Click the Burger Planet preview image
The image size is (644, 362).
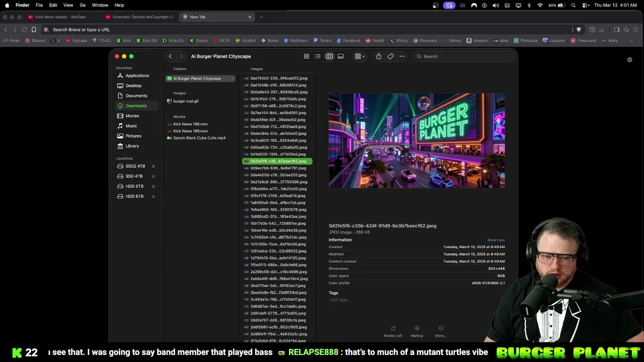coord(417,141)
